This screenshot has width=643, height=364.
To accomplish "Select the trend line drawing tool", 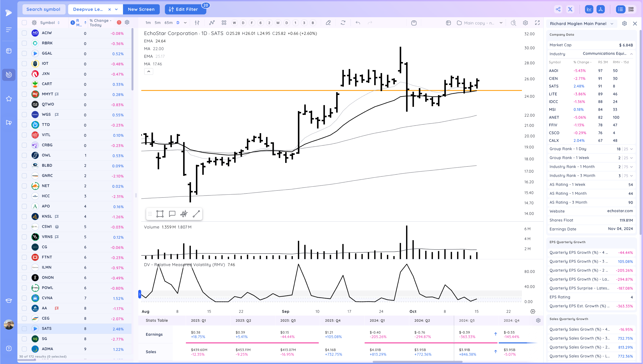I will (x=196, y=214).
